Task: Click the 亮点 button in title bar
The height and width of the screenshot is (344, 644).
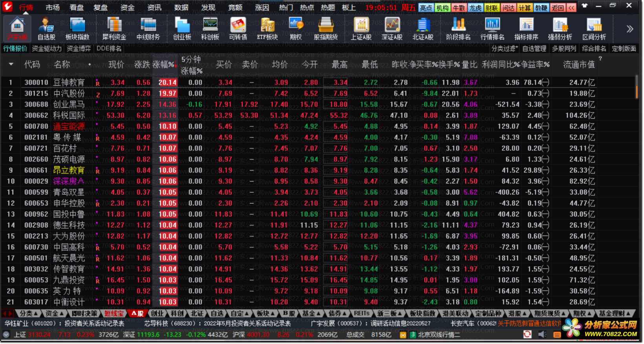Action: (426, 8)
